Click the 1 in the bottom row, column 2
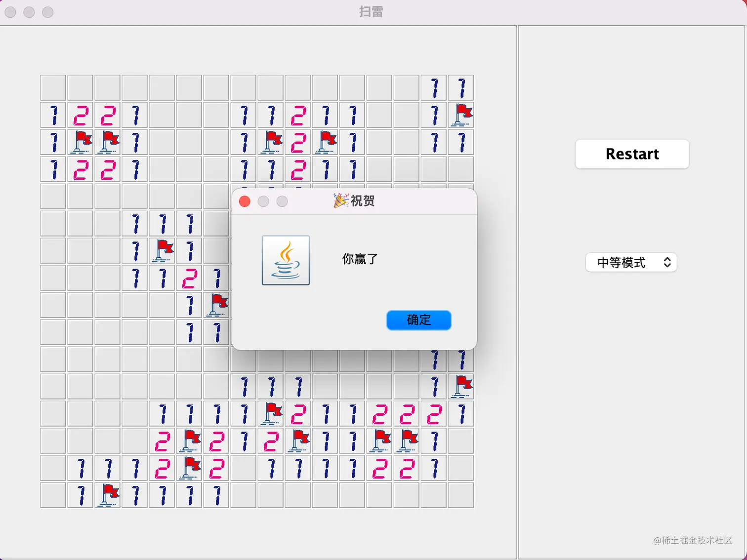Screen dimensions: 747x560 click(x=81, y=495)
